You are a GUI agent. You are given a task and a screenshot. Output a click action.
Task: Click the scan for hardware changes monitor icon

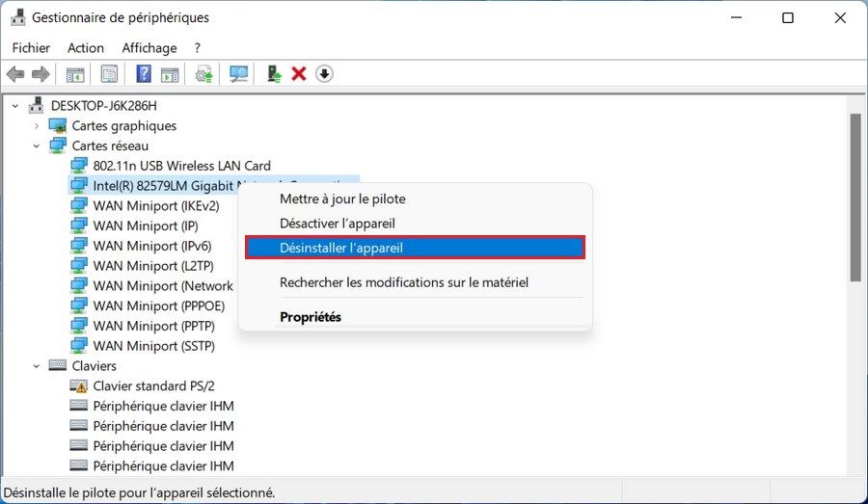coord(239,73)
